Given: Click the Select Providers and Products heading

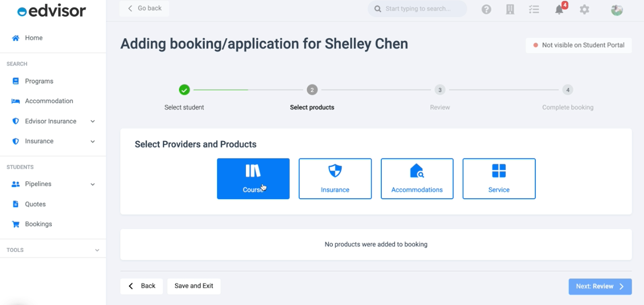Looking at the screenshot, I should tap(196, 144).
